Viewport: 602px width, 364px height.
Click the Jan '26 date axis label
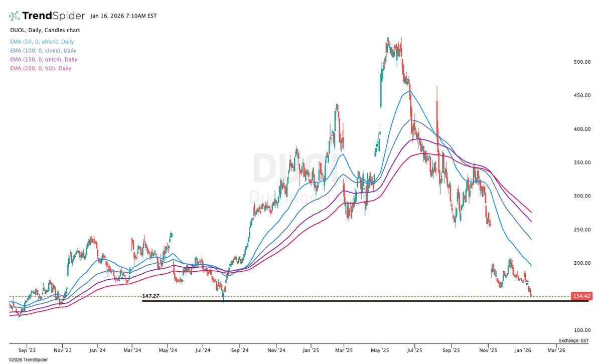coord(523,350)
